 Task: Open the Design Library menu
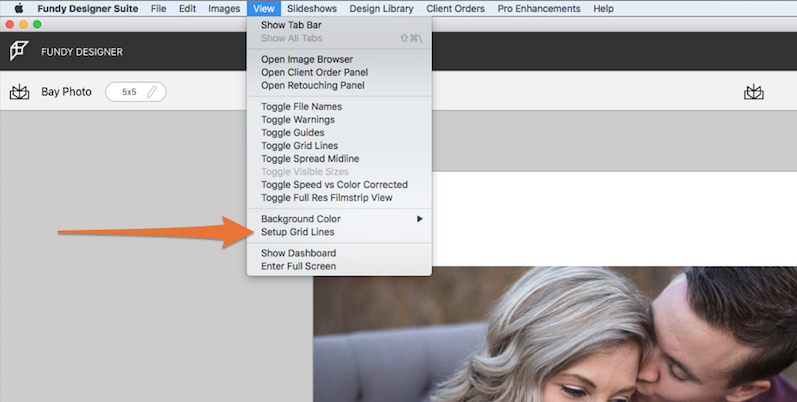coord(381,9)
